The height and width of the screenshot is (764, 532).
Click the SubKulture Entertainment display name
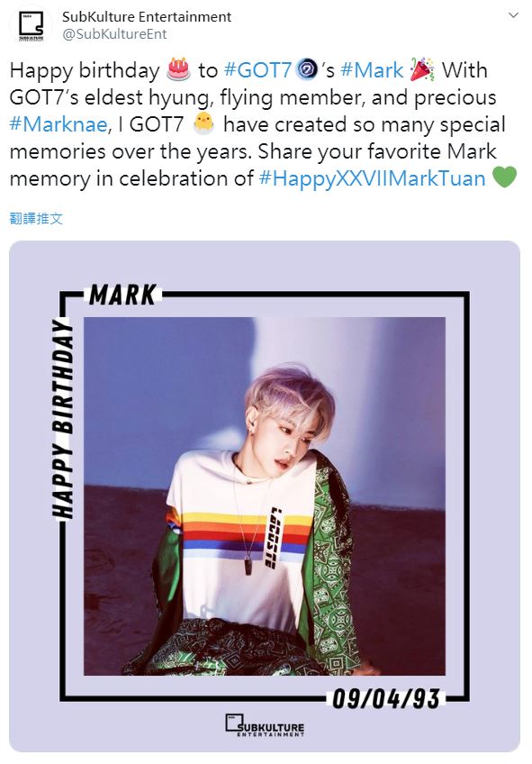tap(147, 16)
